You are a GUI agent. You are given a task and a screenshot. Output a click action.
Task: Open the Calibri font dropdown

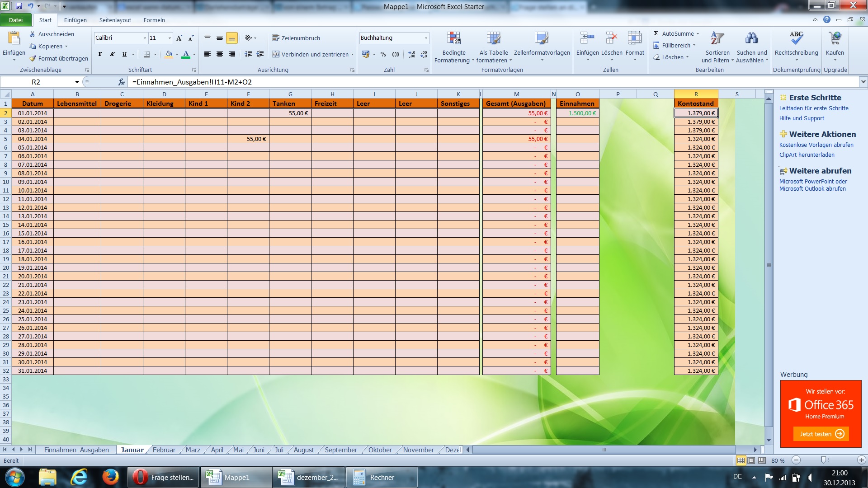[x=144, y=38]
